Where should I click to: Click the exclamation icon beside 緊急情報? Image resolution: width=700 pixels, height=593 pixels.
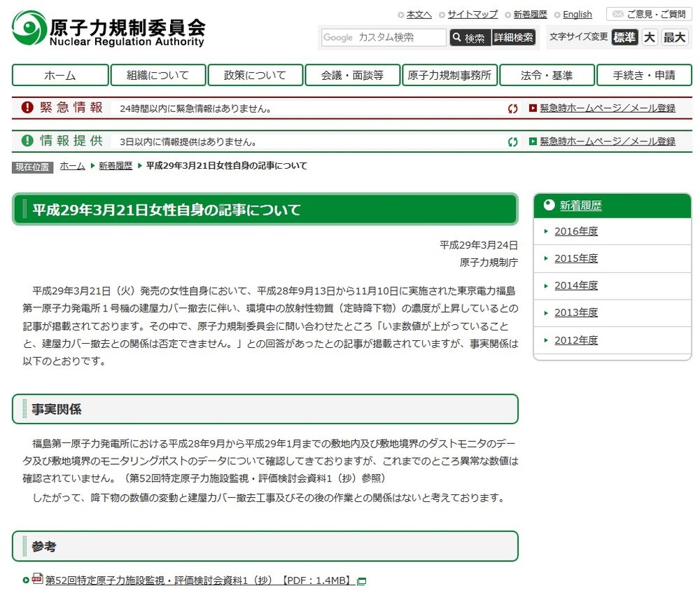coord(27,108)
